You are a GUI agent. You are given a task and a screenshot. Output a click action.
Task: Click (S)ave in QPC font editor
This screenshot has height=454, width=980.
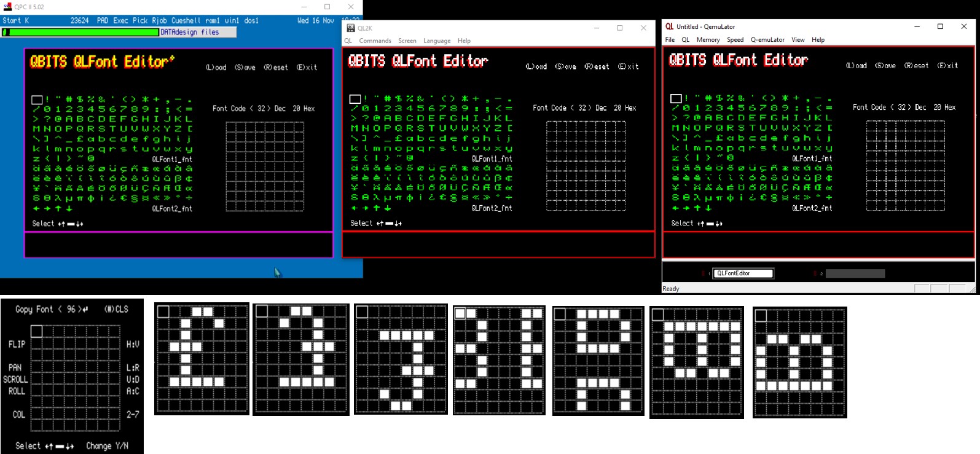click(x=245, y=68)
